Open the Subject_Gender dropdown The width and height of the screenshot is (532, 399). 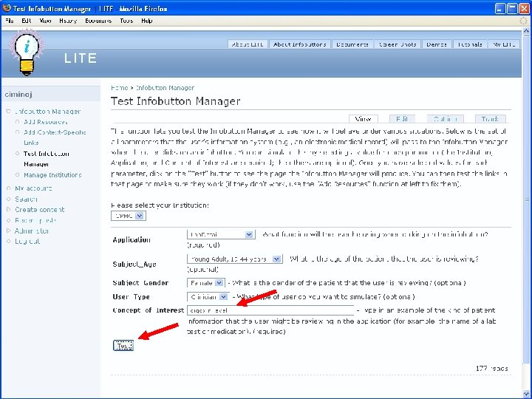[x=206, y=282]
